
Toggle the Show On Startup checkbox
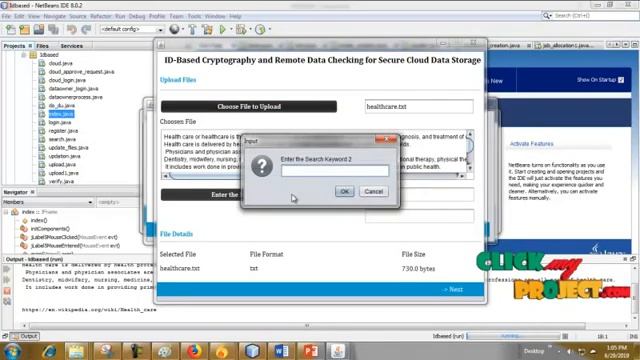coord(621,80)
